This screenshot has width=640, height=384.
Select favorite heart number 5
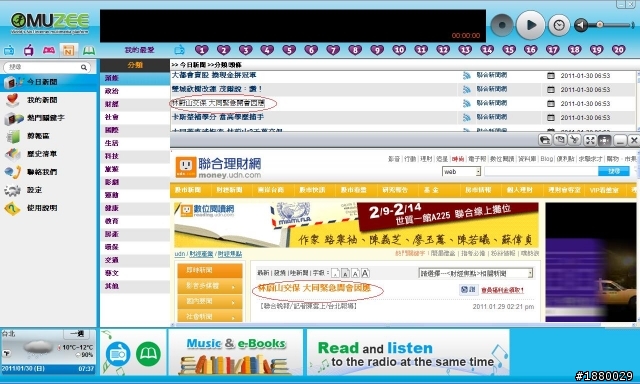(x=289, y=50)
